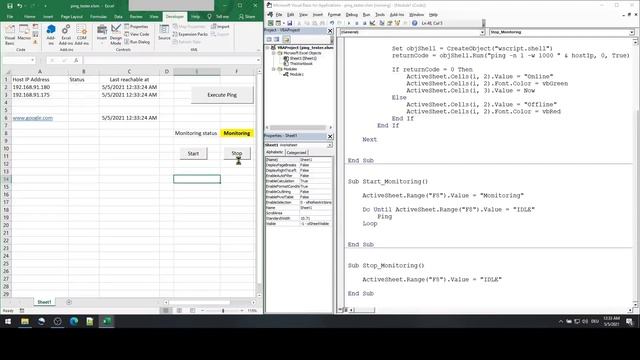Click Break pause icon in VBA toolbar
Viewport: 640px width, 360px height.
pos(357,23)
